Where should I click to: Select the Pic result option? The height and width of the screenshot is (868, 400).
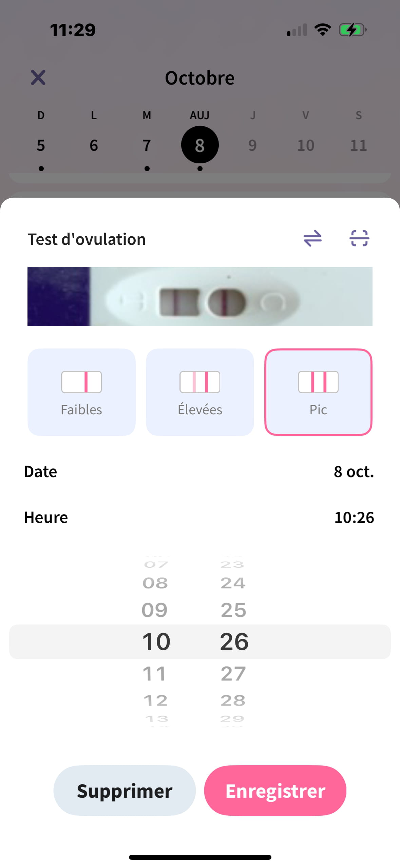click(x=318, y=392)
